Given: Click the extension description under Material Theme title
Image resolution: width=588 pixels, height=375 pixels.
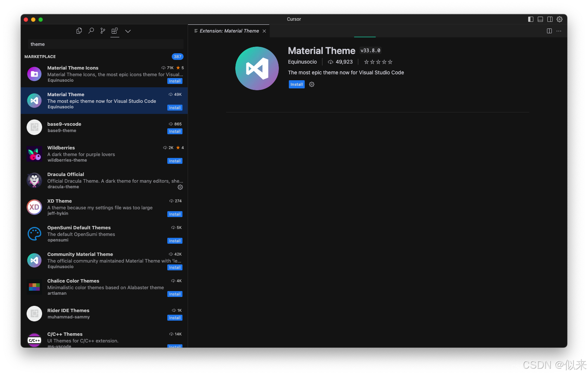Looking at the screenshot, I should [x=346, y=72].
